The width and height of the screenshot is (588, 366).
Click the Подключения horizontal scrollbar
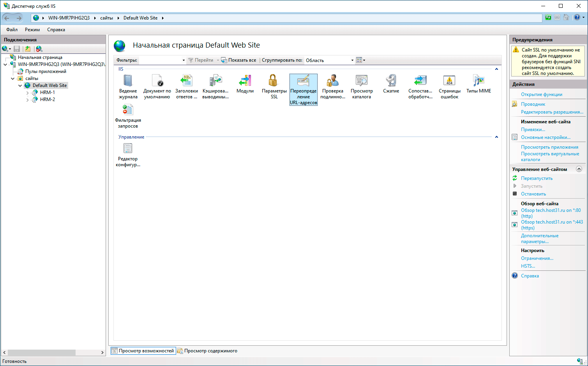pos(42,352)
